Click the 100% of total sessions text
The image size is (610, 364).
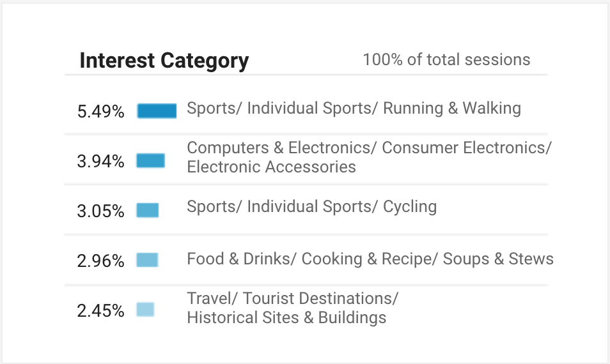pyautogui.click(x=446, y=60)
